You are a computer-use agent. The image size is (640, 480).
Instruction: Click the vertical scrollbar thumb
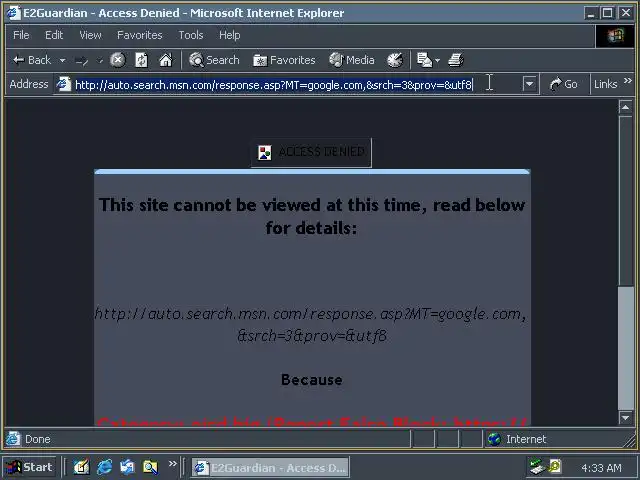point(625,348)
